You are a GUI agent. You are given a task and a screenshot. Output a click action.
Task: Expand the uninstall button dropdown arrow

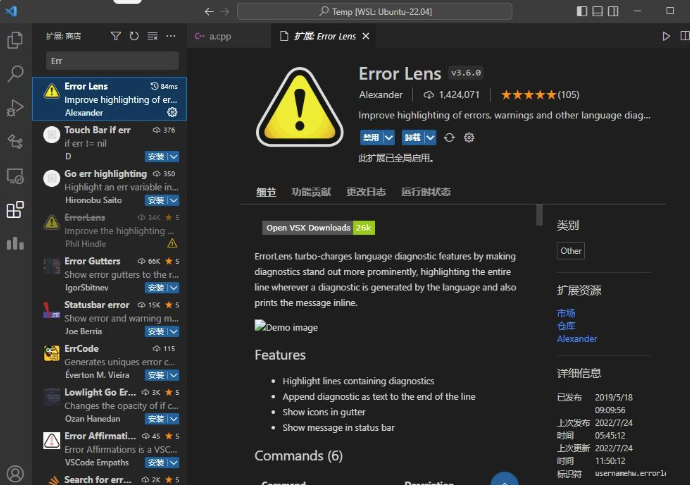click(x=430, y=138)
